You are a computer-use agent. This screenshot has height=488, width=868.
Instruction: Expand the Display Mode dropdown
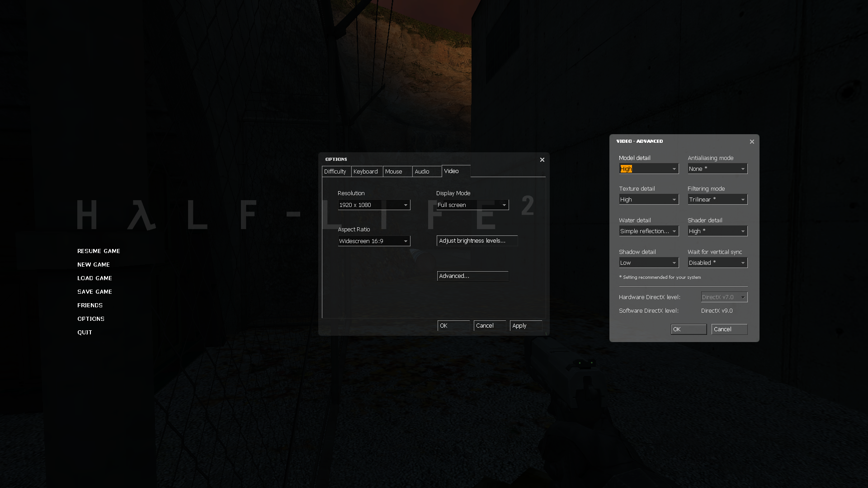click(x=472, y=205)
